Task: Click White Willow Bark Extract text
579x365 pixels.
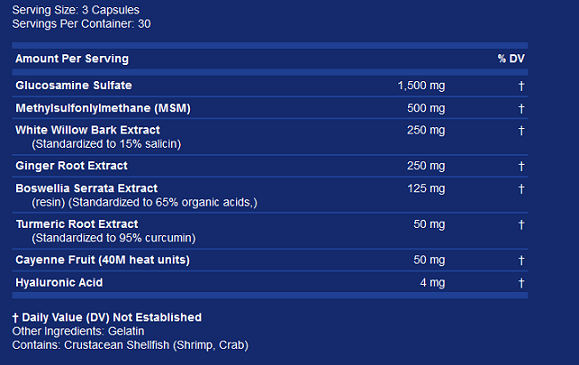Action: 88,130
